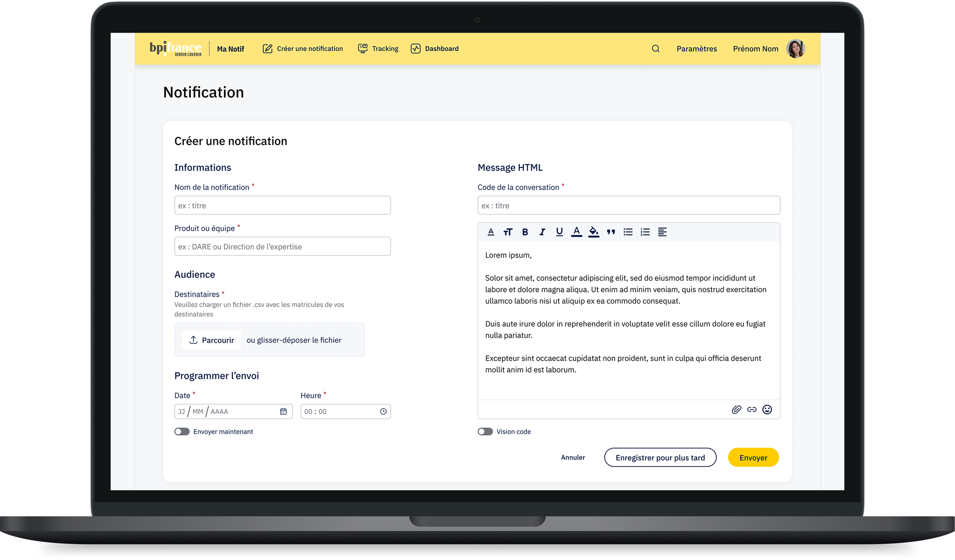Click into the Date input field
This screenshot has height=560, width=955.
coord(234,412)
